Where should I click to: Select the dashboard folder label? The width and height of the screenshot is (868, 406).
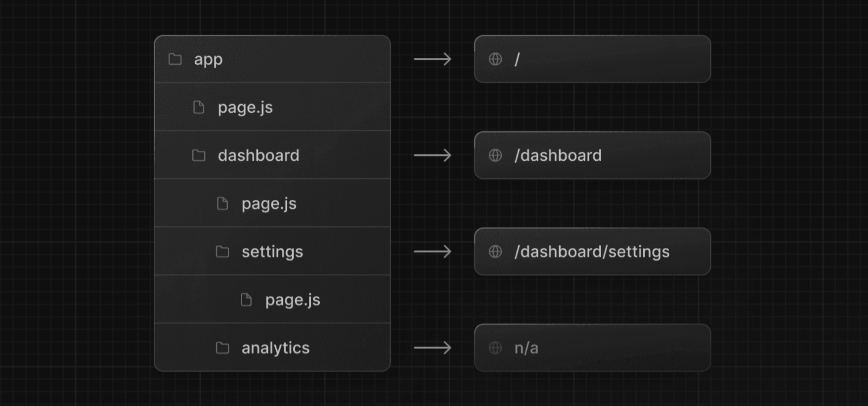click(x=259, y=155)
